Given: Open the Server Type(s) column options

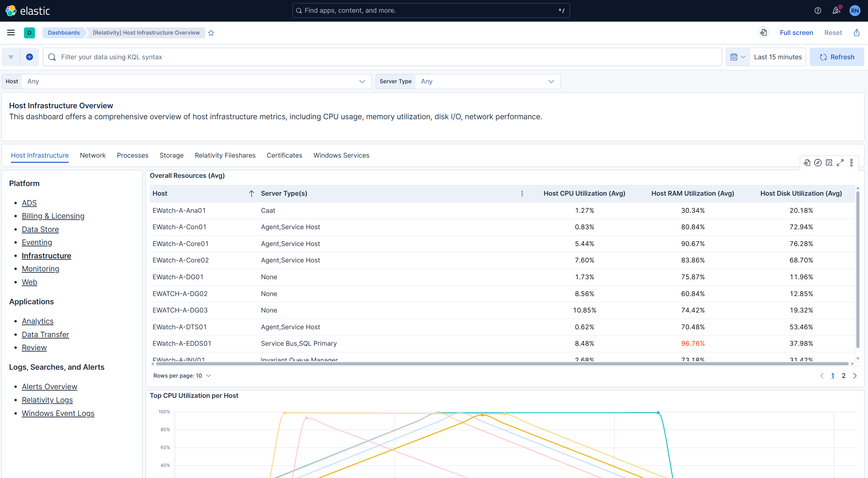Looking at the screenshot, I should 522,194.
